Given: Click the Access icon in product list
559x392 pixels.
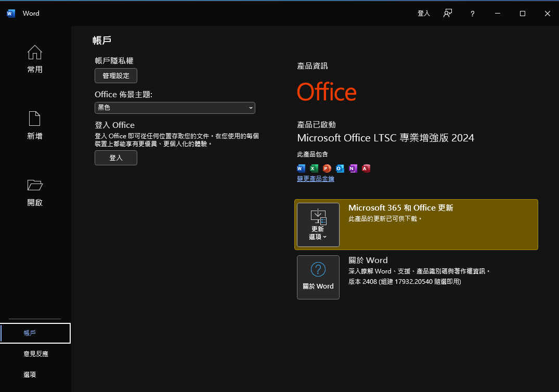Looking at the screenshot, I should (366, 168).
